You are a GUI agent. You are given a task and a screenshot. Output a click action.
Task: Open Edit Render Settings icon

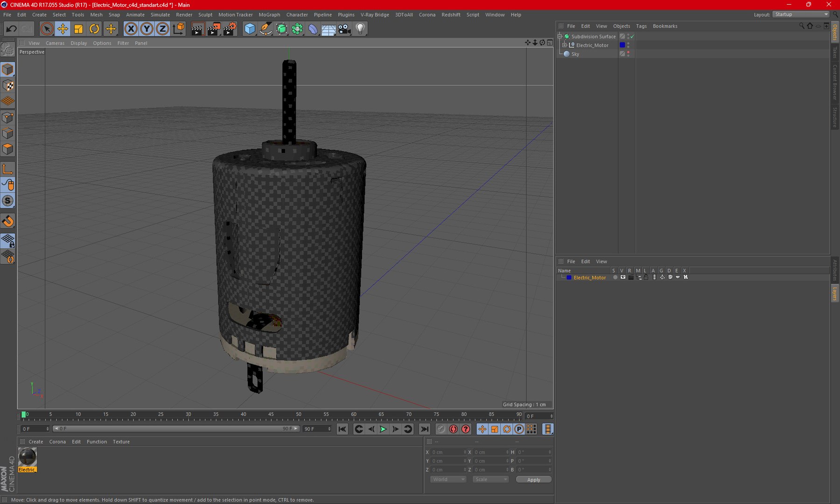pos(230,29)
